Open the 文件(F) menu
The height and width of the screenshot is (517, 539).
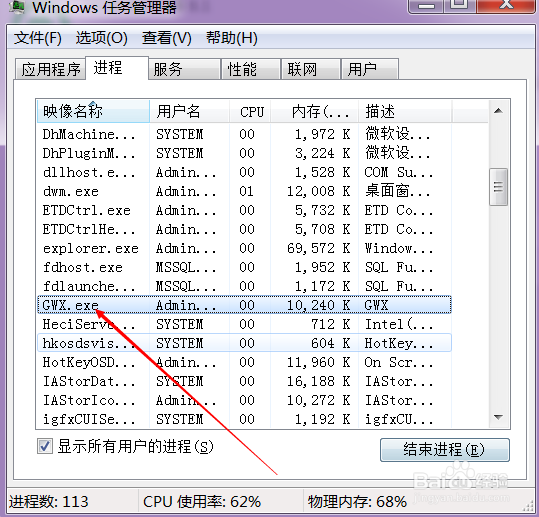37,38
